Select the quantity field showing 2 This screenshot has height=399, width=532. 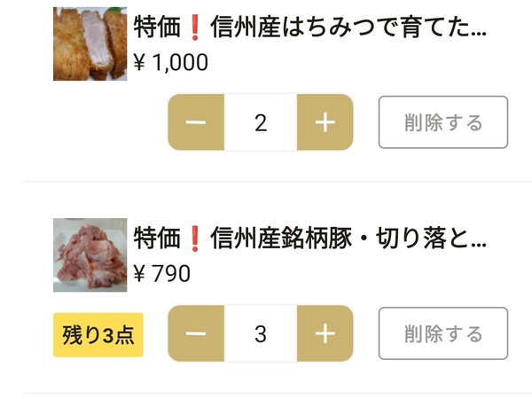(261, 122)
